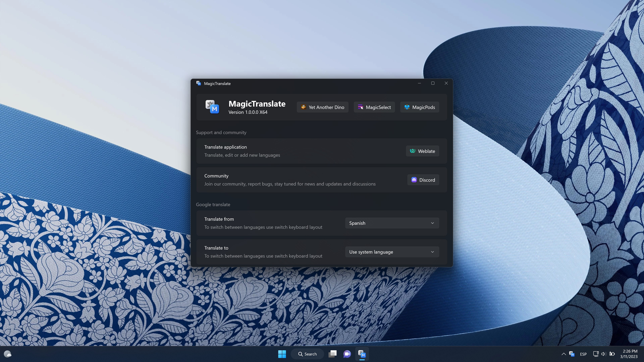This screenshot has height=362, width=644.
Task: Open the Yet Another Dino link button
Action: click(x=323, y=107)
